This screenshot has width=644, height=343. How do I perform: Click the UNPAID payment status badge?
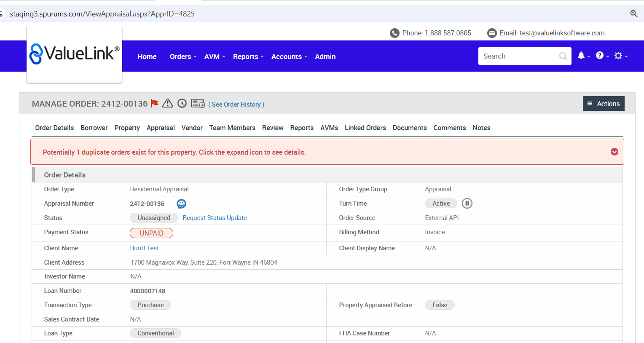point(151,233)
